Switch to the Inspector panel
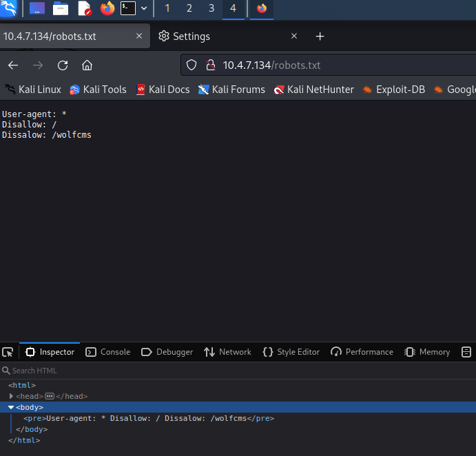This screenshot has width=476, height=456. click(50, 352)
